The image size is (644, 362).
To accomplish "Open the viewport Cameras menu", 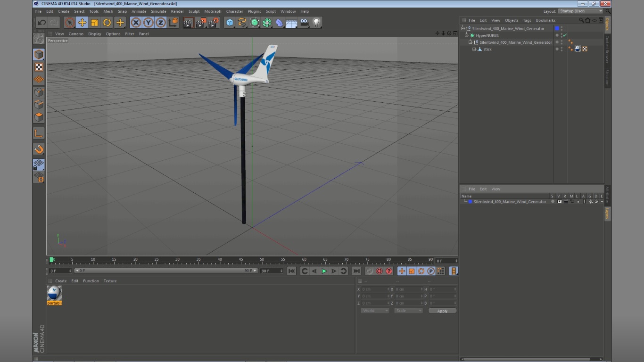I will pyautogui.click(x=76, y=34).
